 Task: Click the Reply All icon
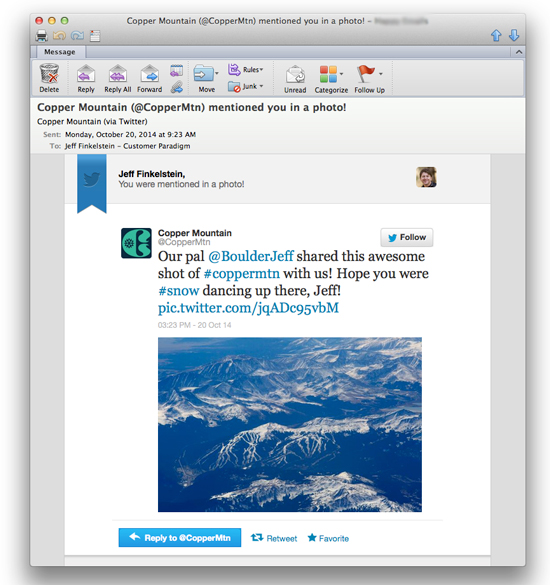[x=118, y=73]
